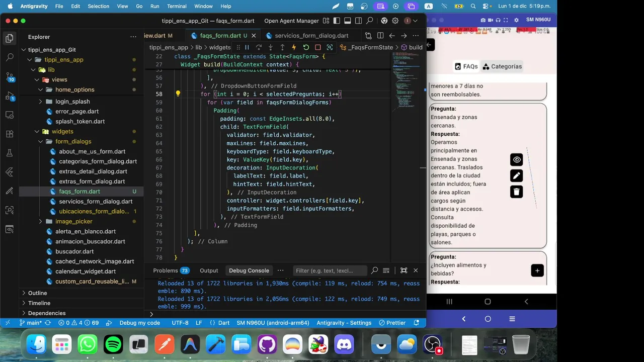Click the debug console filter input
644x362 pixels.
[330, 270]
